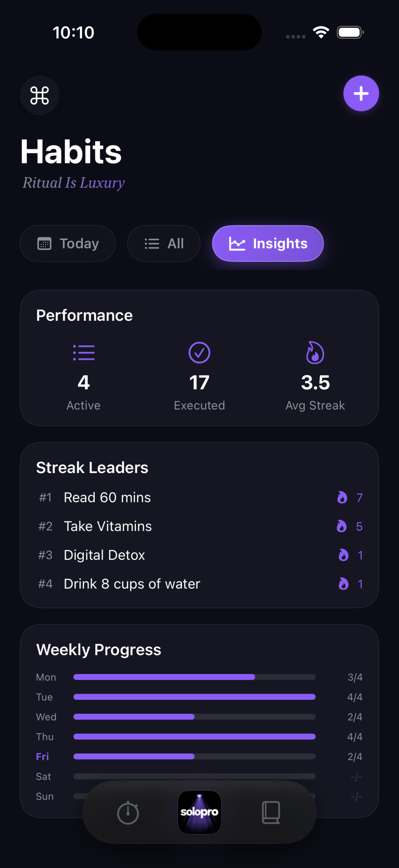Select Drink 8 cups of water row
The image size is (399, 868).
(132, 584)
